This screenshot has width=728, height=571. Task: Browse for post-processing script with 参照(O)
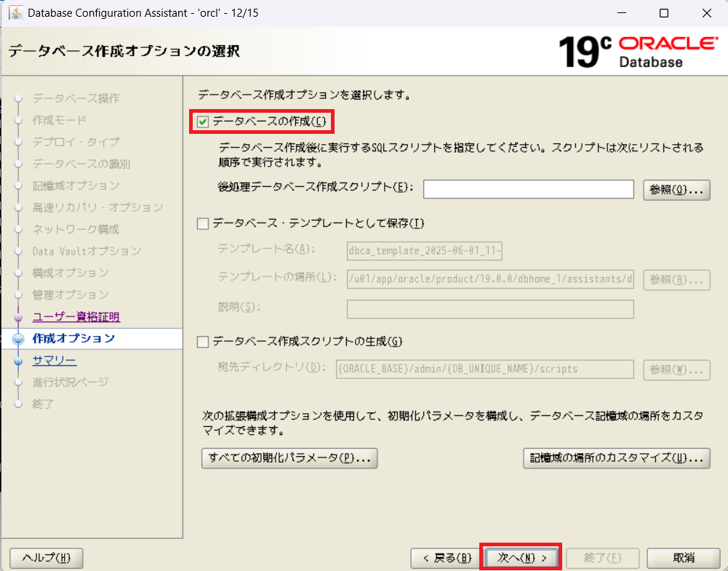pos(676,189)
